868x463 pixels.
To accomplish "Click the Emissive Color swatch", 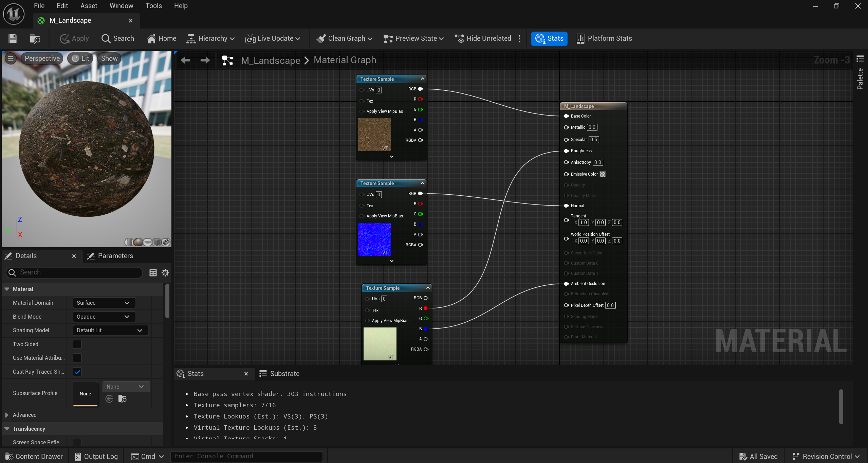I will pos(603,174).
